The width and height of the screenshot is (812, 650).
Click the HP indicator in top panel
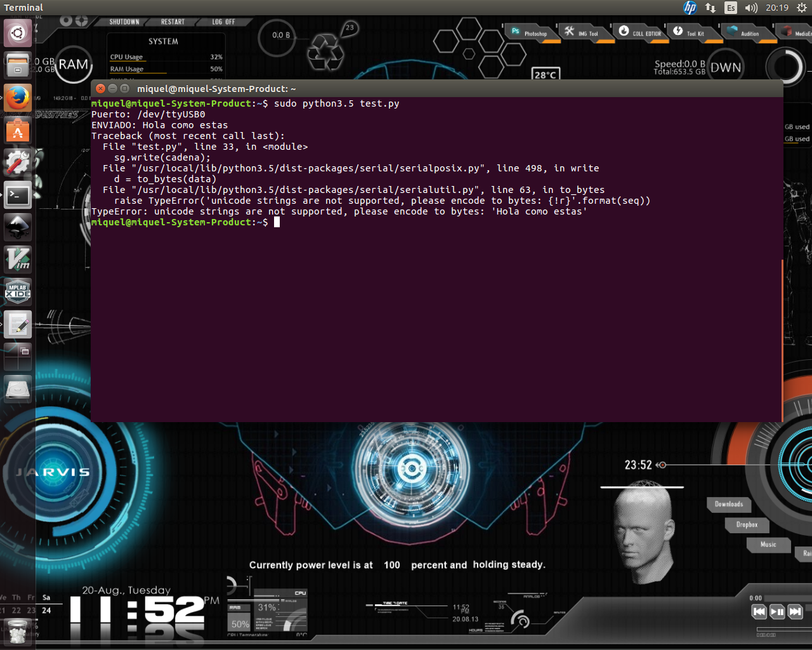pos(690,8)
